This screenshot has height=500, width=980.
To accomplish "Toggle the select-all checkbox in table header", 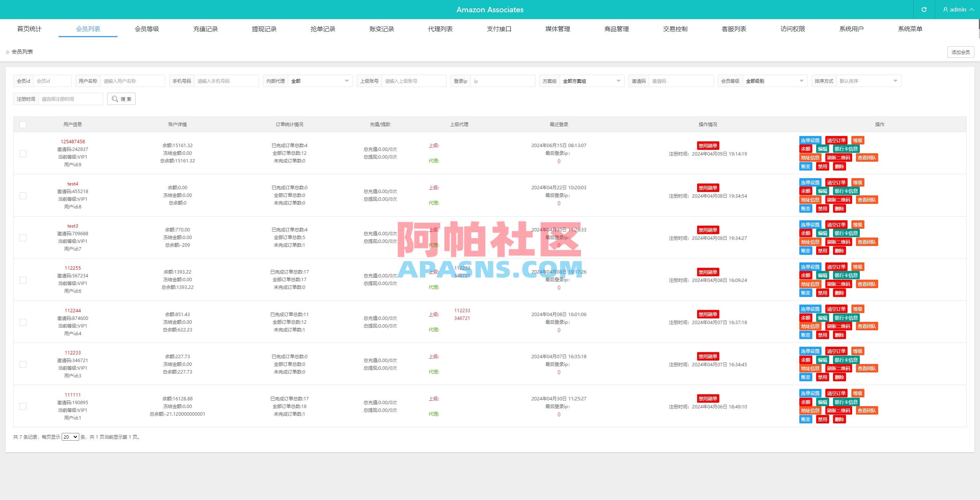I will coord(23,125).
